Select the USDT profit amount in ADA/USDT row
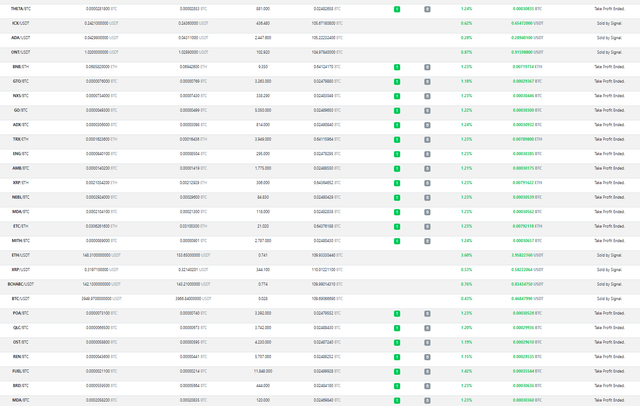 pos(527,38)
